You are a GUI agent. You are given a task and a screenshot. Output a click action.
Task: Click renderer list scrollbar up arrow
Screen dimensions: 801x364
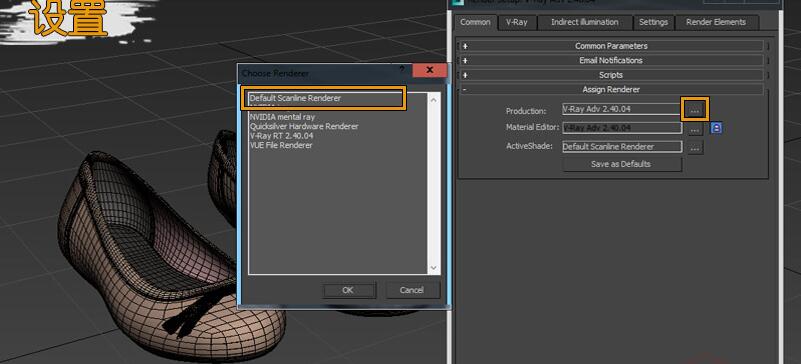pyautogui.click(x=434, y=100)
